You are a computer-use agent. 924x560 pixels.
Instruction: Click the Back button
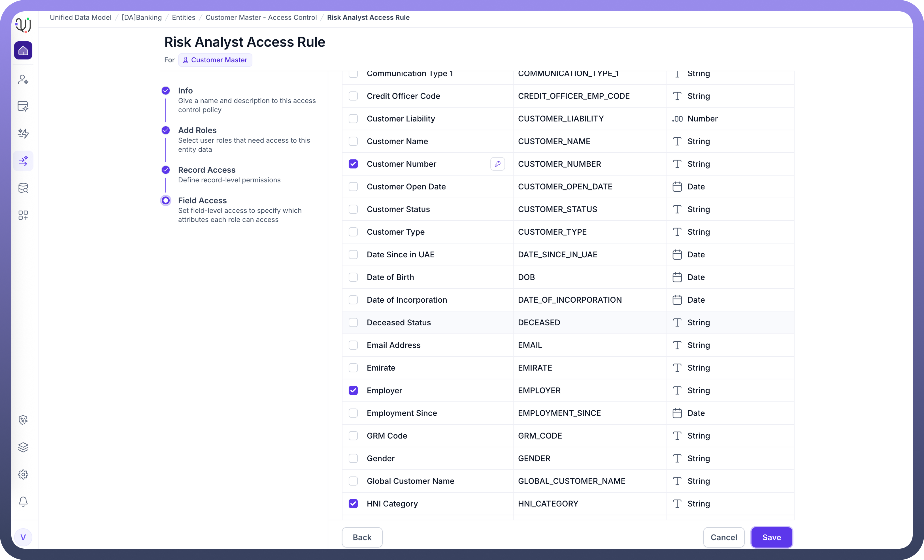[x=362, y=537]
